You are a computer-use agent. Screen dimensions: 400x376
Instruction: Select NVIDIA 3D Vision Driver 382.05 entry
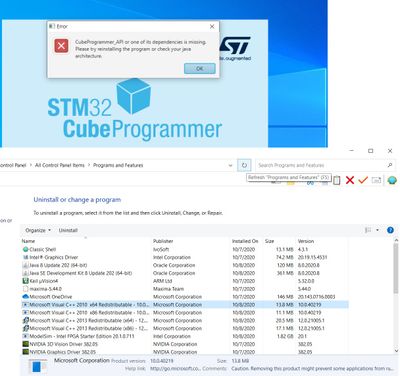pos(63,344)
